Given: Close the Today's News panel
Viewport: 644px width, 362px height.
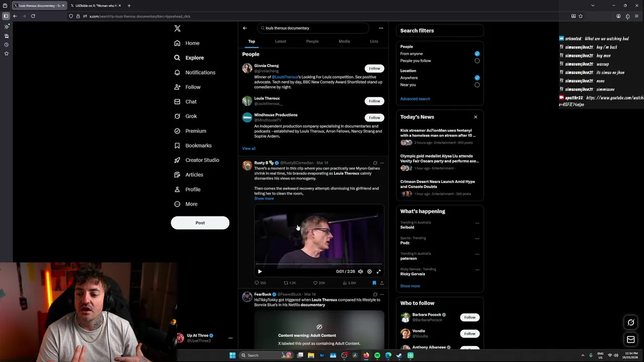Looking at the screenshot, I should point(475,117).
